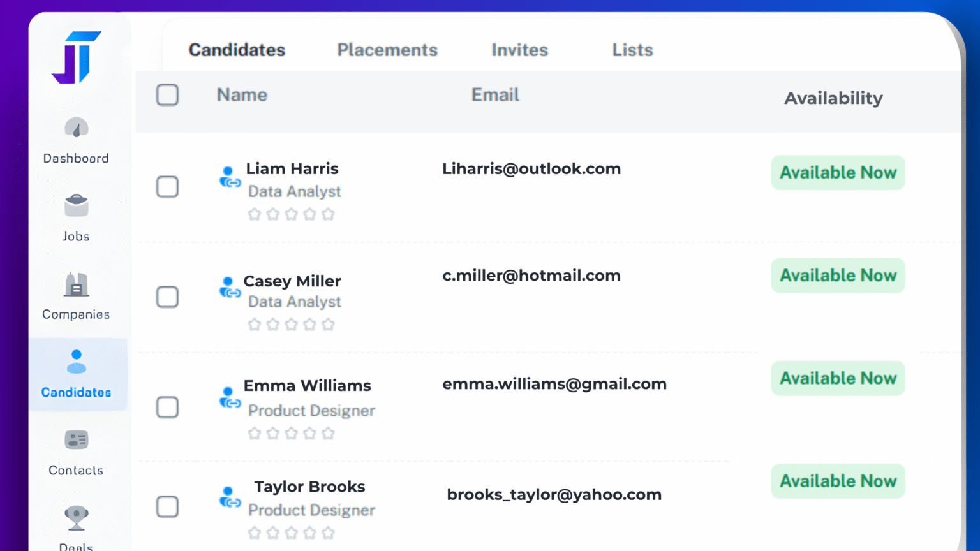This screenshot has width=980, height=551.
Task: Click linked-profile icon beside Taylor Brooks
Action: pos(229,497)
